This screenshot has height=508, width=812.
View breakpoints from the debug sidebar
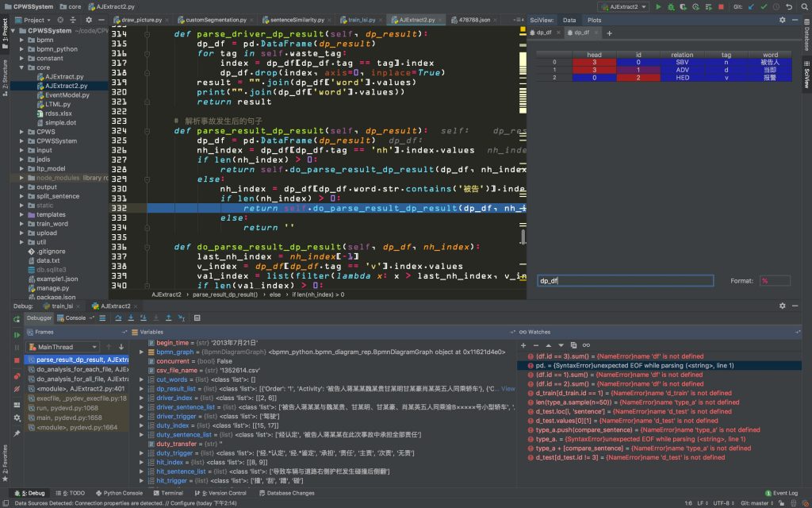[x=17, y=376]
